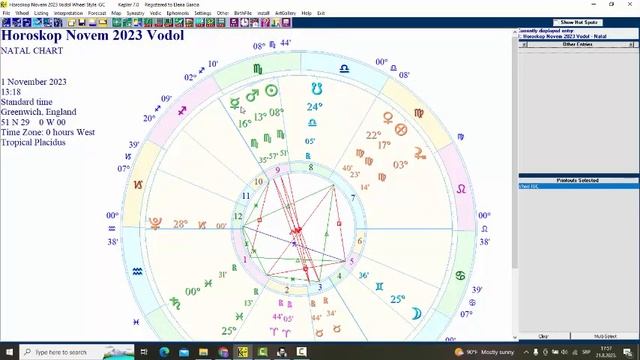Click the taskbar search box
This screenshot has width=640, height=360.
pyautogui.click(x=77, y=352)
